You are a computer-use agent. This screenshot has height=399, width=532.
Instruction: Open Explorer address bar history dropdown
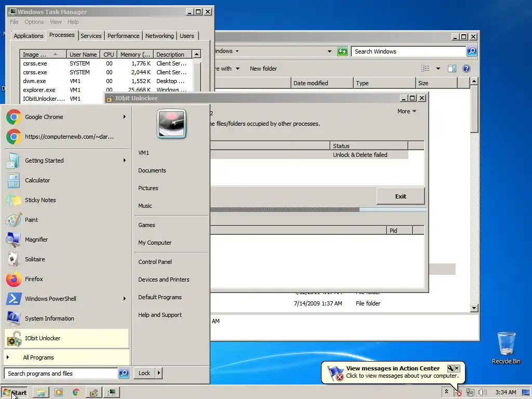329,51
